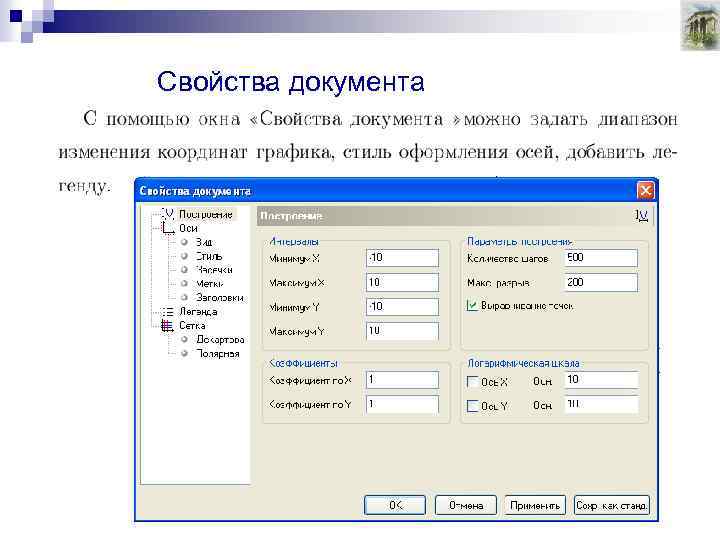Click the Коэффициент по Y field
720x540 pixels.
pyautogui.click(x=402, y=405)
